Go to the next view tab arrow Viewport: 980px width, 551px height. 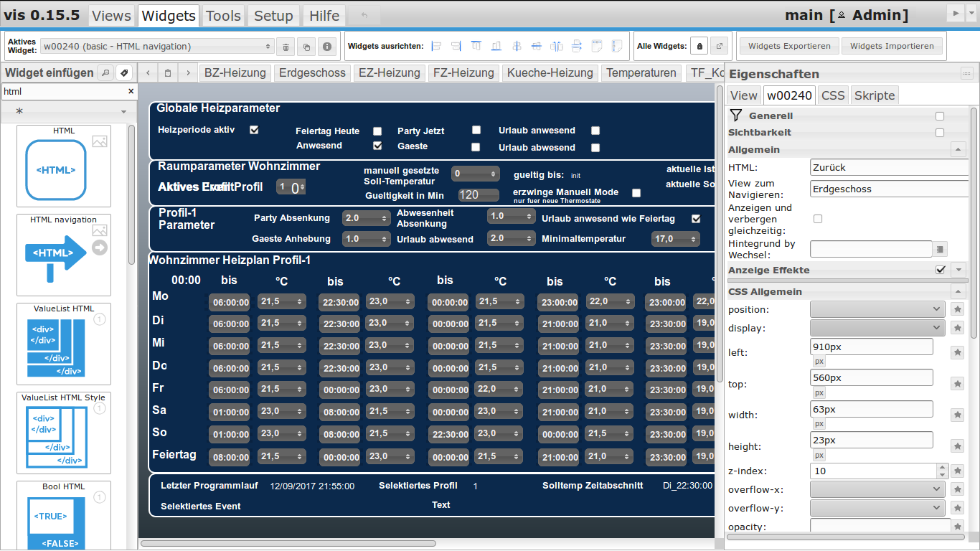pyautogui.click(x=188, y=72)
